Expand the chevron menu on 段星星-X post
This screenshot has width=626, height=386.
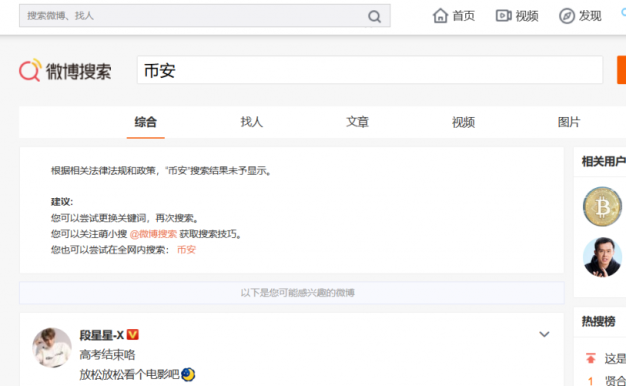pos(544,334)
